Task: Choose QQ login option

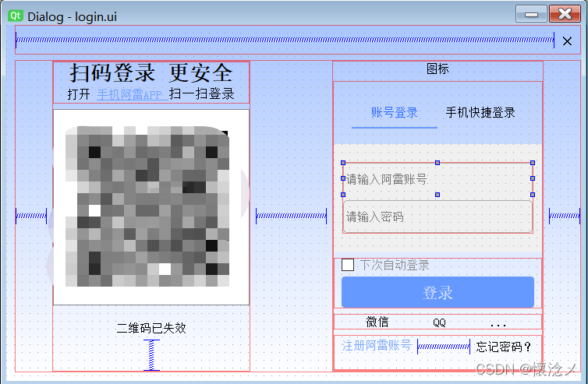Action: tap(439, 322)
